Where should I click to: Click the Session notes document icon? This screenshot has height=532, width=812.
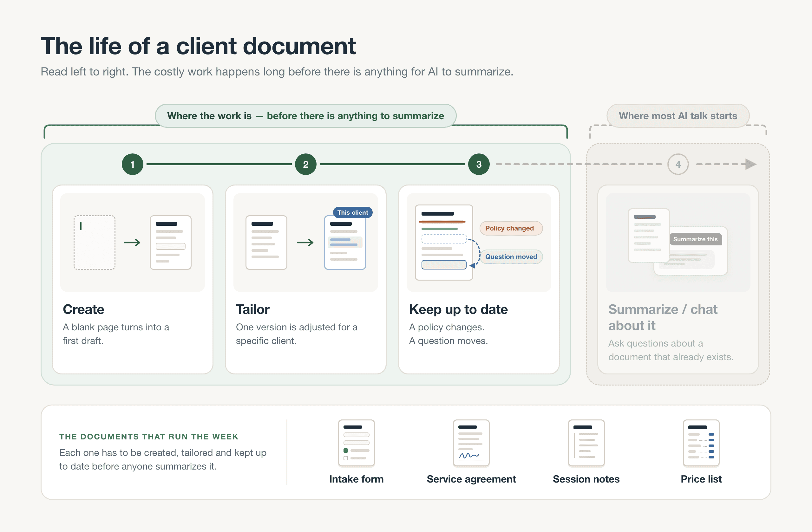586,443
